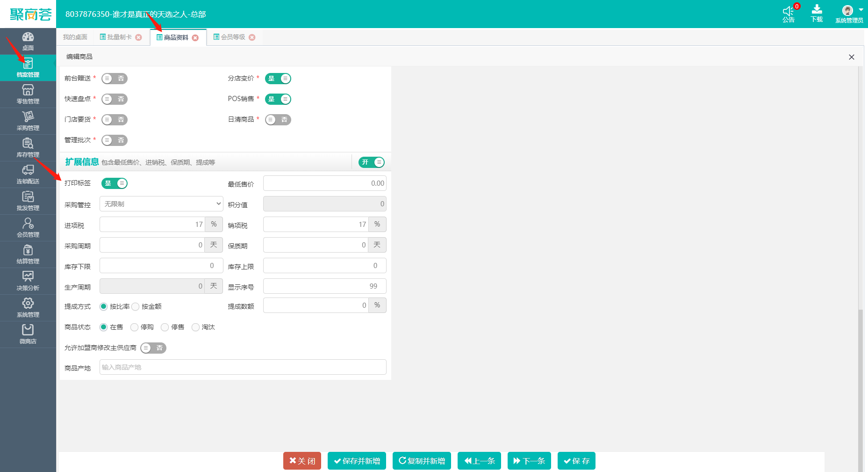Expand the 系统管理员 account dropdown arrow

861,10
